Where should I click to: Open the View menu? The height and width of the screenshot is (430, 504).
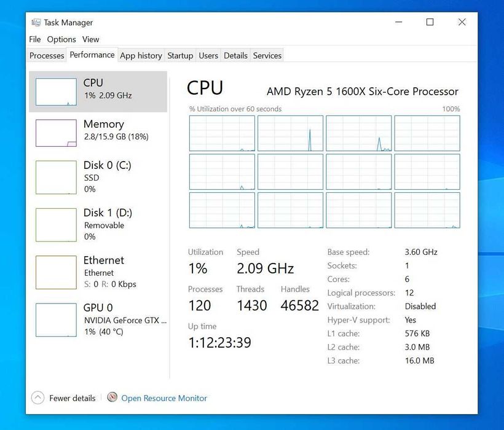click(x=90, y=39)
